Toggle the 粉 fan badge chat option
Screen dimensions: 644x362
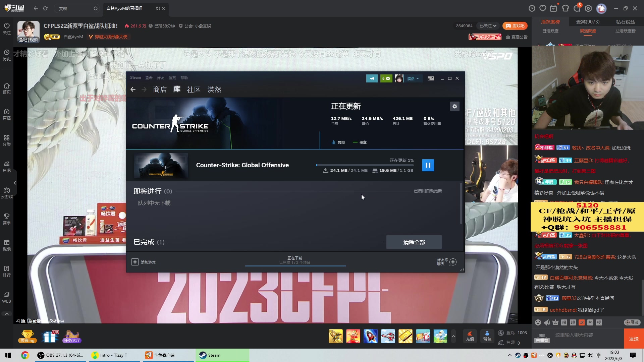(x=564, y=322)
